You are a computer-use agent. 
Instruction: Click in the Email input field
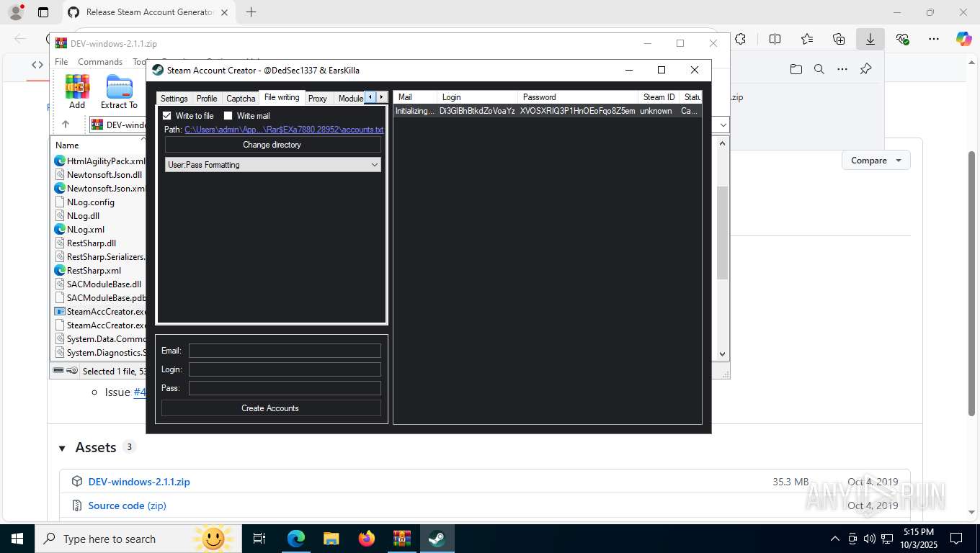285,351
